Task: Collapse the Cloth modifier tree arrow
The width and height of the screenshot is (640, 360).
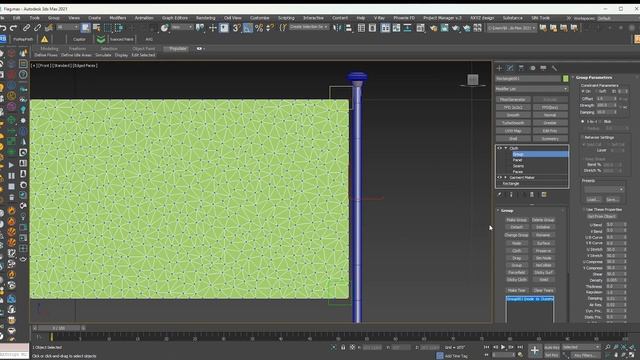Action: [506, 148]
